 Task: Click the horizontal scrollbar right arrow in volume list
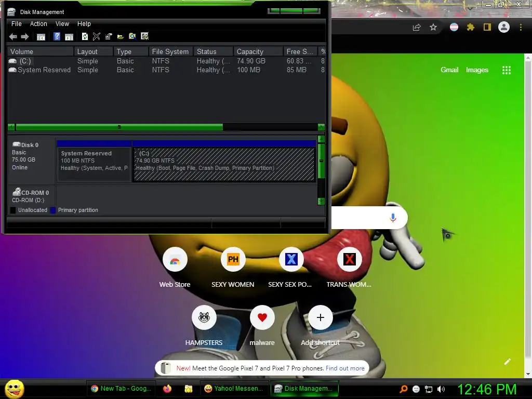321,127
